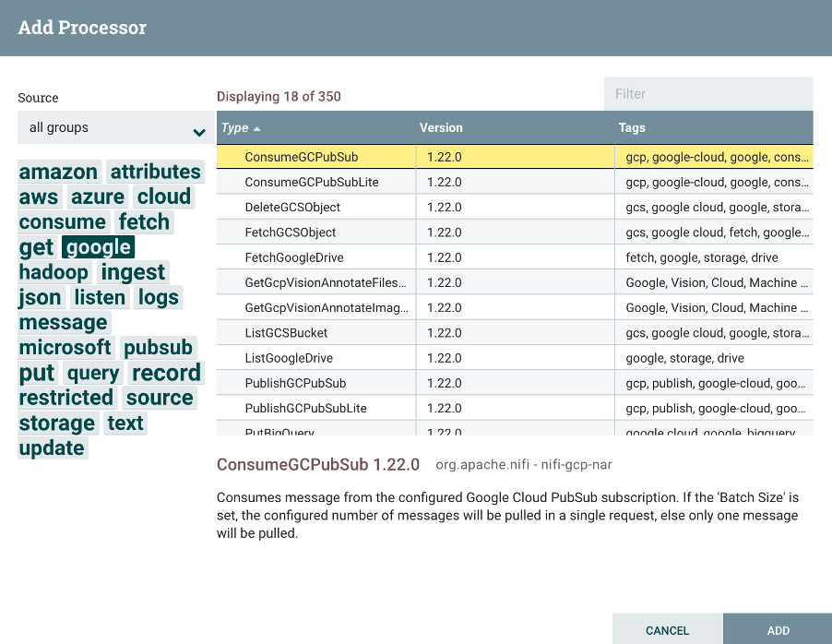Select the 'restricted' tag

point(66,398)
